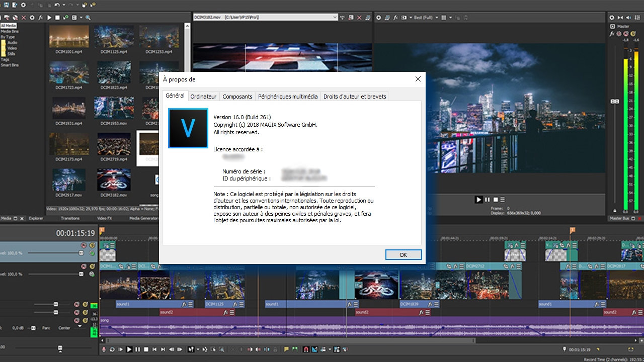Viewport: 644px width, 362px height.
Task: Stop in the Video Preview window
Action: point(495,200)
